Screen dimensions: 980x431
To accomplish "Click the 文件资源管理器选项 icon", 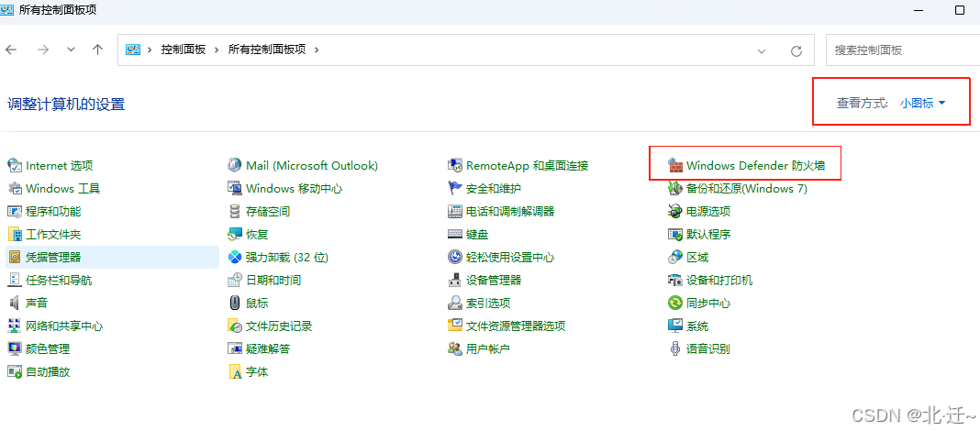I will pyautogui.click(x=455, y=326).
